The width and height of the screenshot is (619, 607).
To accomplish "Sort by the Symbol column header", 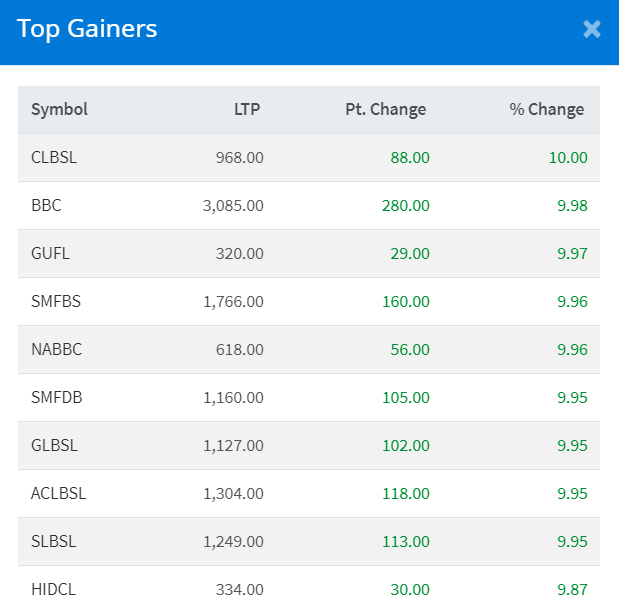I will point(59,109).
